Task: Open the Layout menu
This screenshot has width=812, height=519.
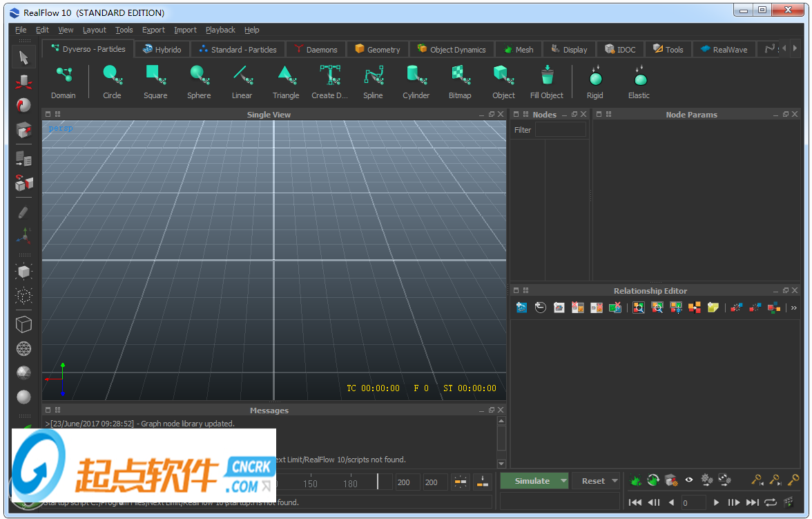Action: coord(94,30)
